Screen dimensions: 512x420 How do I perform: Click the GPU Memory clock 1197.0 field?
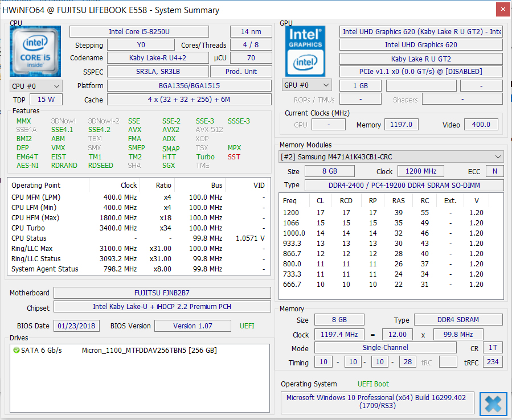[x=402, y=124]
